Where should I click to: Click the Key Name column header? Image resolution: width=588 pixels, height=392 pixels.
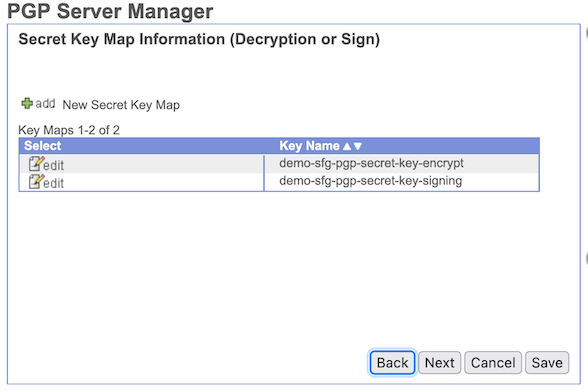[x=309, y=146]
